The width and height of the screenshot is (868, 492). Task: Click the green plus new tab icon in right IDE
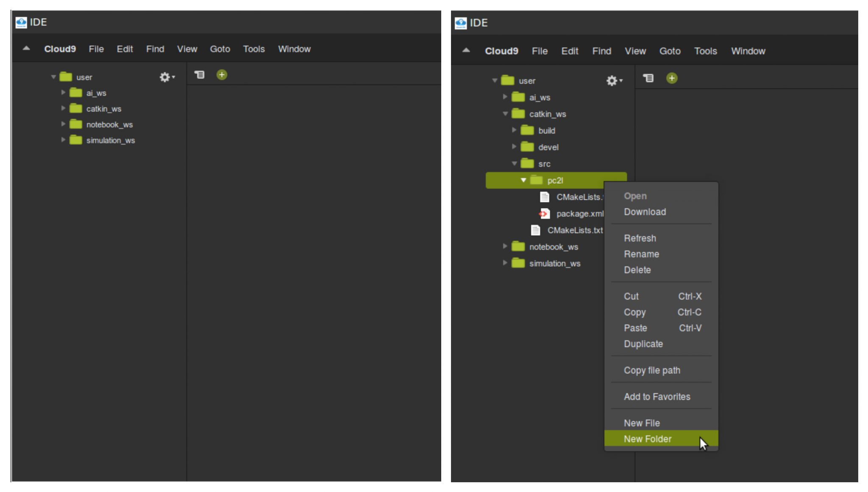click(671, 78)
